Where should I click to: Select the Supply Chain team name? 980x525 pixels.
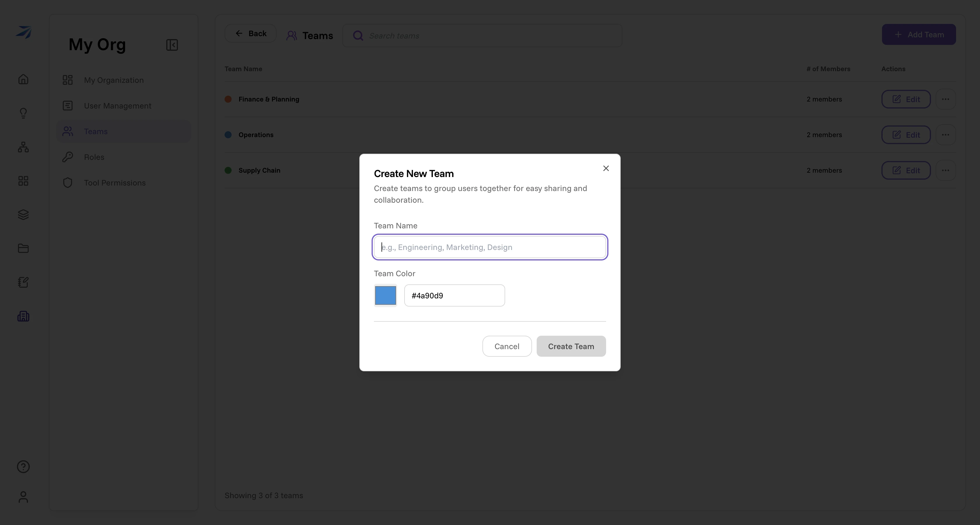tap(260, 170)
